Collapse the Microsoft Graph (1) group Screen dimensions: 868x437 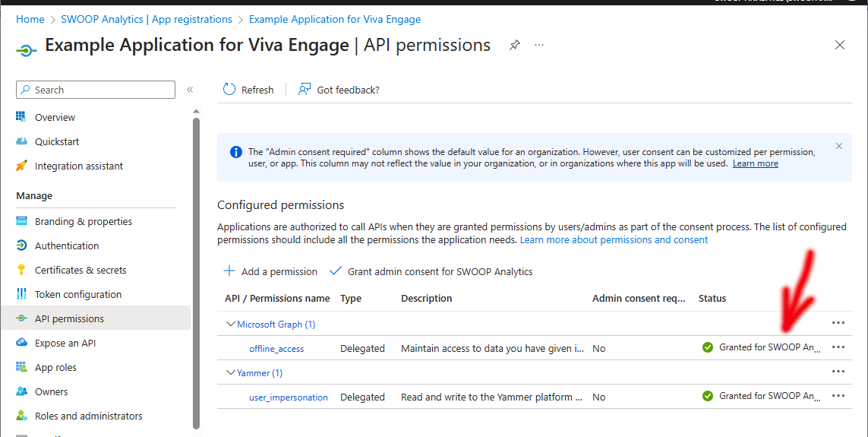pos(231,324)
